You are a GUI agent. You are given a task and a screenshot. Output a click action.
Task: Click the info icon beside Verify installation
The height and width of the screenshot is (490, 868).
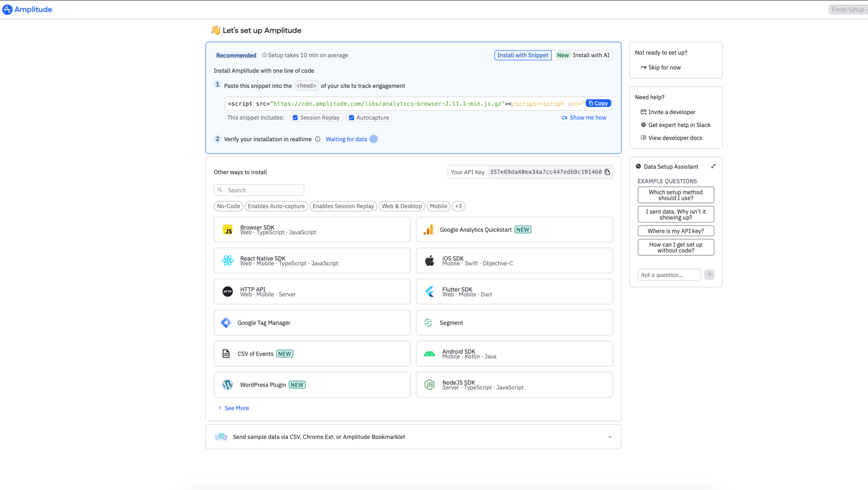[317, 139]
